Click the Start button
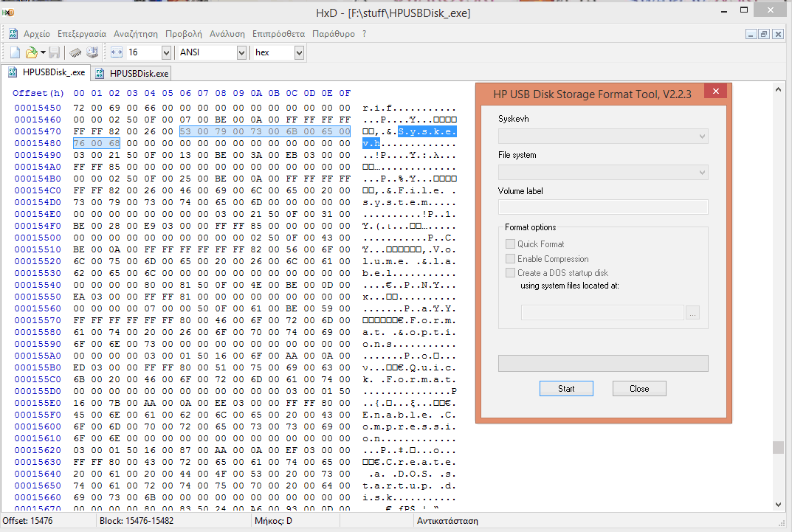The image size is (792, 532). pyautogui.click(x=566, y=389)
